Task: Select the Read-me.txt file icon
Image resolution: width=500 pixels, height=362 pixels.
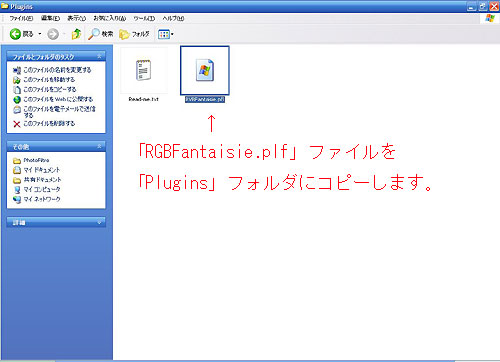Action: point(144,70)
